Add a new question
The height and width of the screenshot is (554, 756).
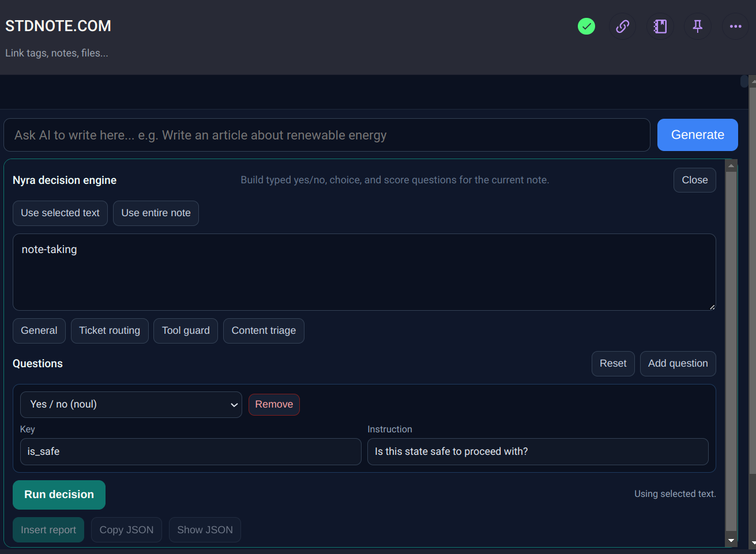click(x=678, y=364)
